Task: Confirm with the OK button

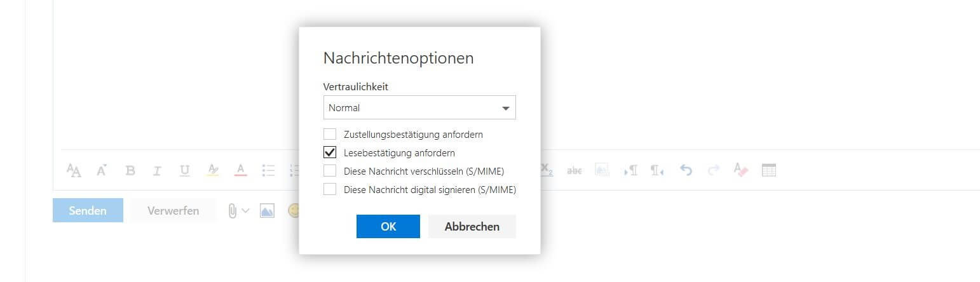Action: tap(388, 227)
